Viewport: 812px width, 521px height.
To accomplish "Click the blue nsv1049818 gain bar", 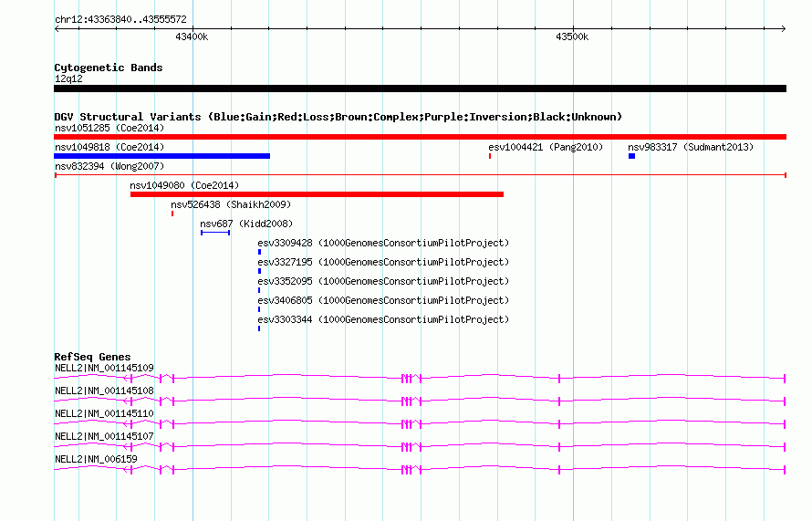I will (x=162, y=156).
